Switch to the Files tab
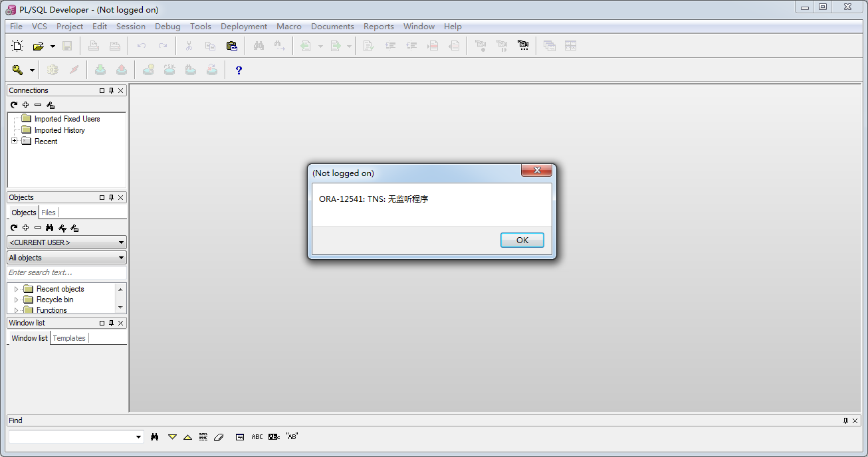The height and width of the screenshot is (457, 868). pyautogui.click(x=49, y=213)
